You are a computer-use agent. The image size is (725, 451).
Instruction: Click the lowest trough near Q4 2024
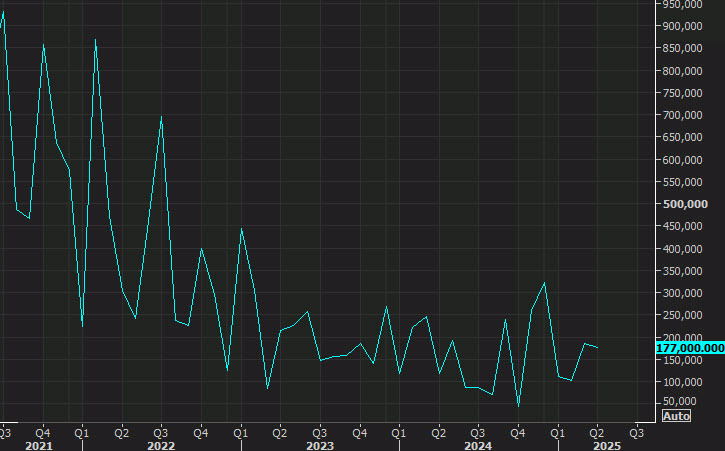tap(518, 406)
